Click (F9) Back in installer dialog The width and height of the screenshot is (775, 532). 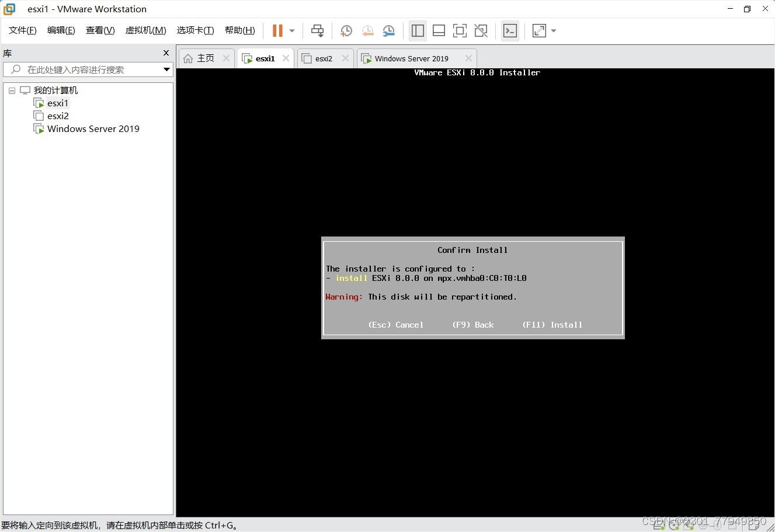[473, 325]
